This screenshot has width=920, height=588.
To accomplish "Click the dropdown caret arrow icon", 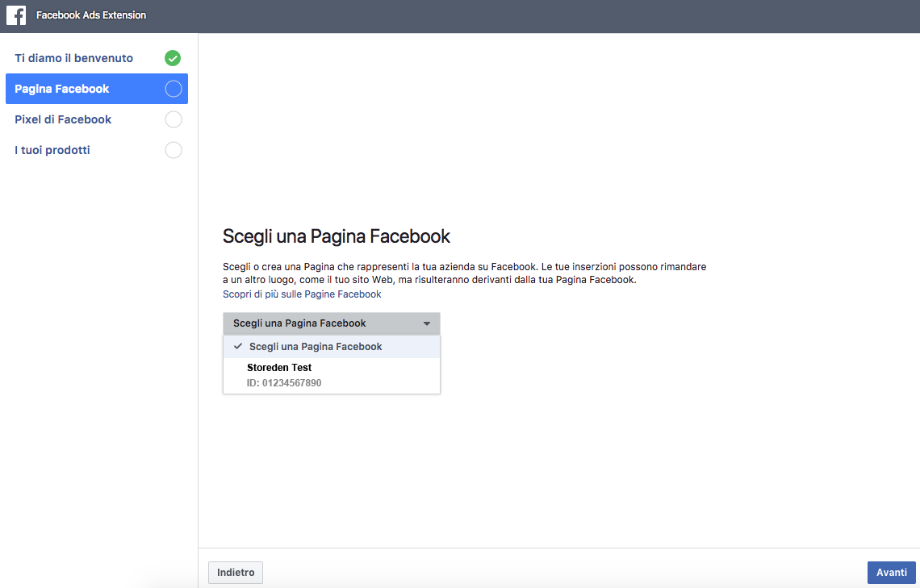I will coord(427,323).
